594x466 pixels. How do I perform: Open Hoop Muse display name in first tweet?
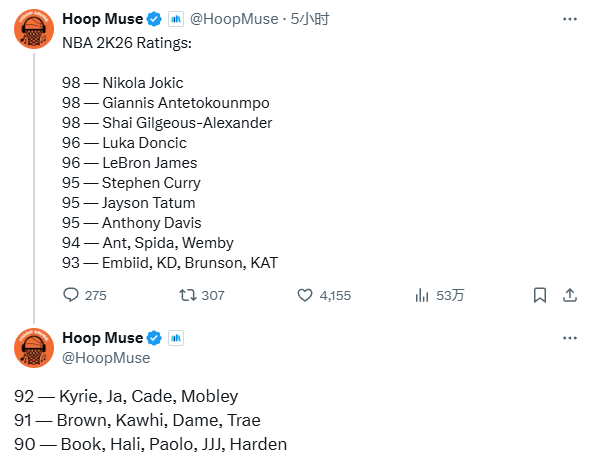103,19
